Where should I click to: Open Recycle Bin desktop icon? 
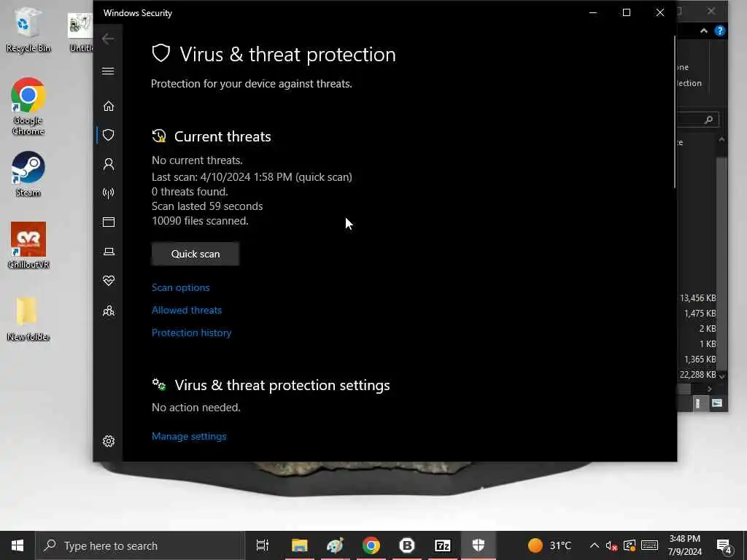pyautogui.click(x=28, y=29)
